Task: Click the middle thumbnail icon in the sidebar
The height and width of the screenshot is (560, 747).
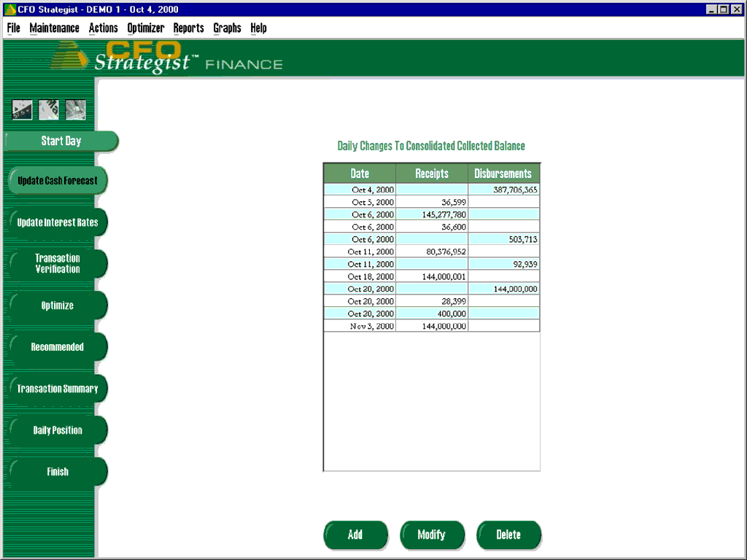Action: tap(49, 110)
